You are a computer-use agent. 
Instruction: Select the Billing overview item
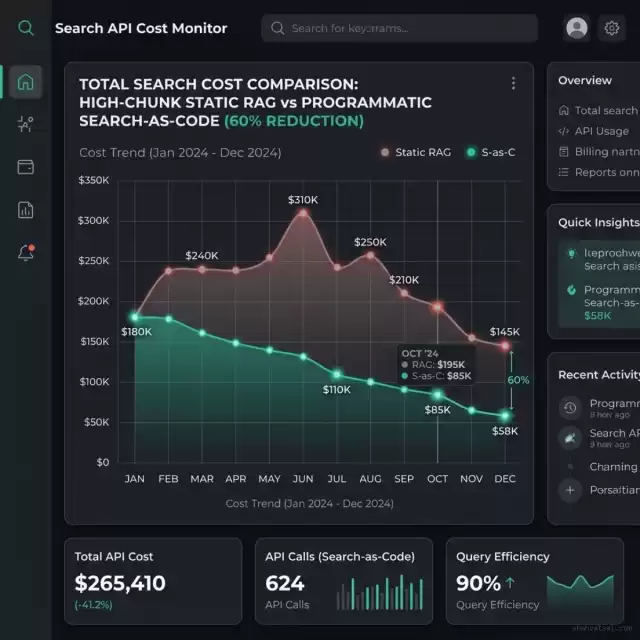tap(599, 151)
